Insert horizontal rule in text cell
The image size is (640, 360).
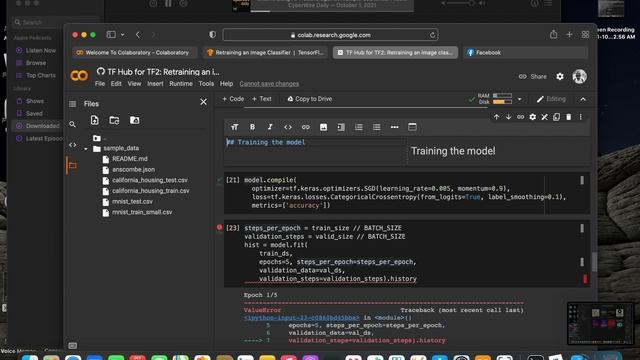click(394, 127)
